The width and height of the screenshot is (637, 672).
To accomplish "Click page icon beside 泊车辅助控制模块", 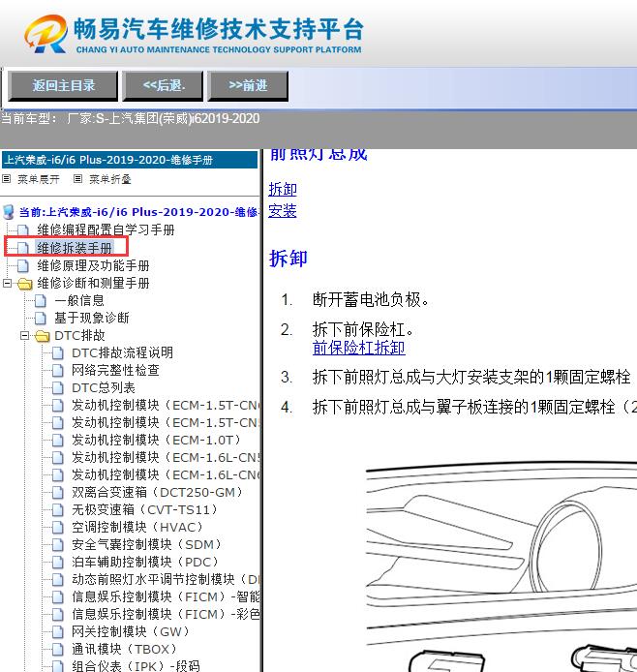I will tap(58, 563).
